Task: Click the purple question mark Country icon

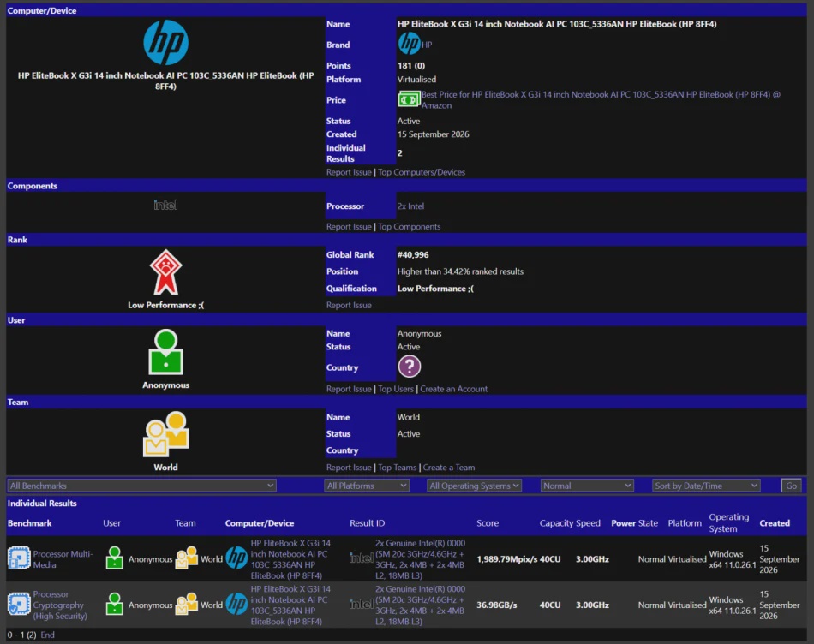Action: [409, 367]
